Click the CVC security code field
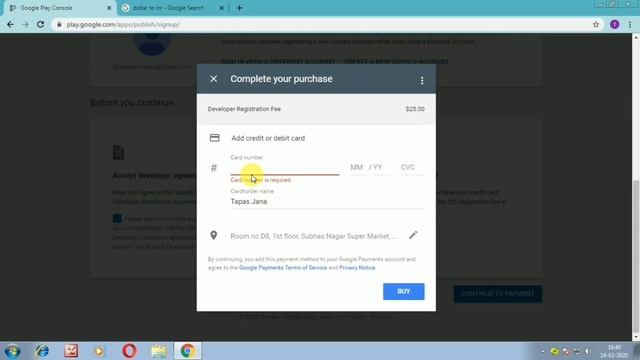Image resolution: width=640 pixels, height=360 pixels. pos(412,167)
